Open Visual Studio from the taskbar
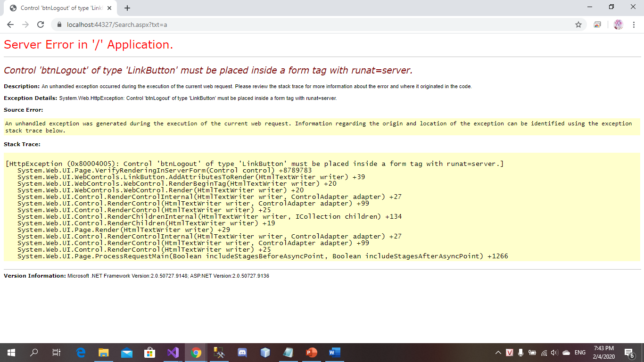This screenshot has width=644, height=362. [173, 352]
